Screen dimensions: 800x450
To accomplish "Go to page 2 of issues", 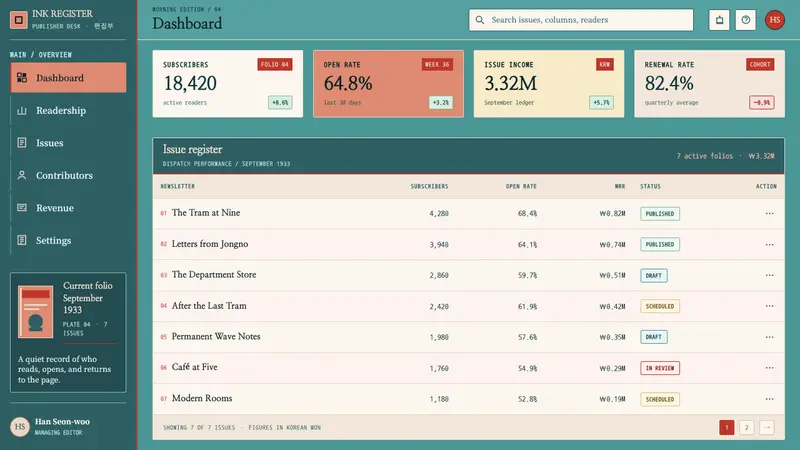I will [x=746, y=428].
